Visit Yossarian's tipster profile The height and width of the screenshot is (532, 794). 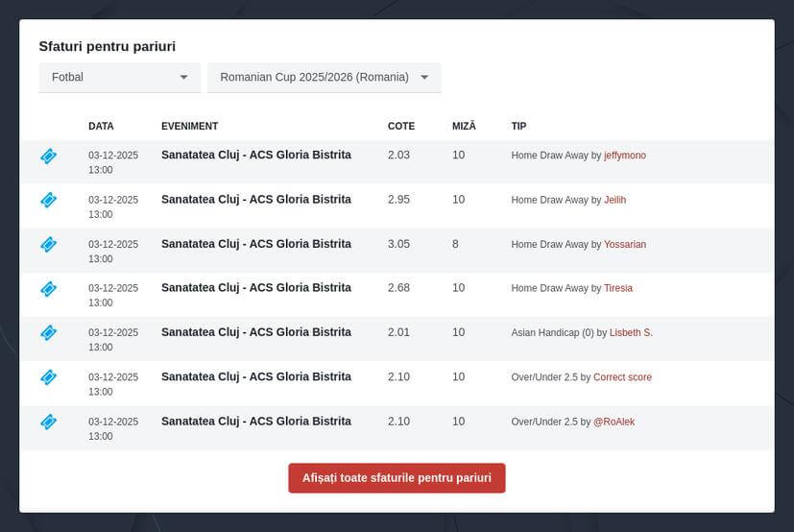(x=624, y=244)
